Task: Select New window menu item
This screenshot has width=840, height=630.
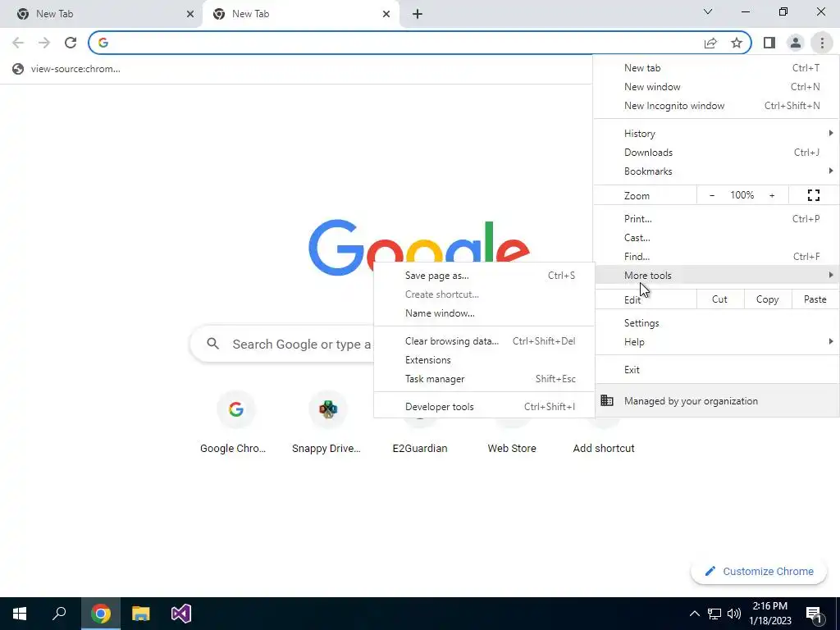Action: [716, 87]
